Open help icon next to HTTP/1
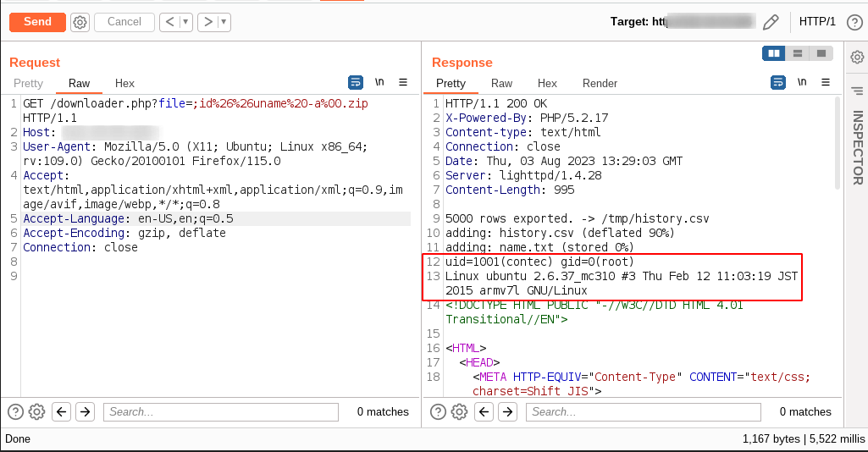The image size is (868, 452). (854, 22)
